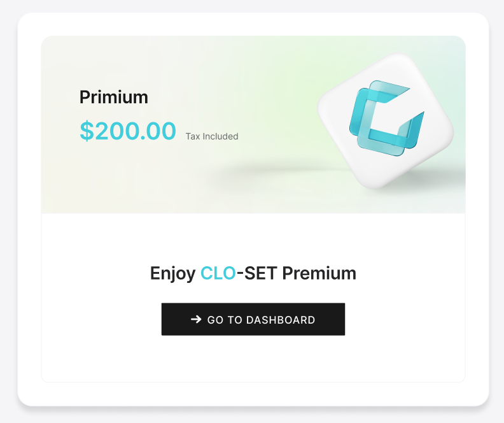Click the empty white area below button
Screen dimensions: 504x423
pos(253,359)
